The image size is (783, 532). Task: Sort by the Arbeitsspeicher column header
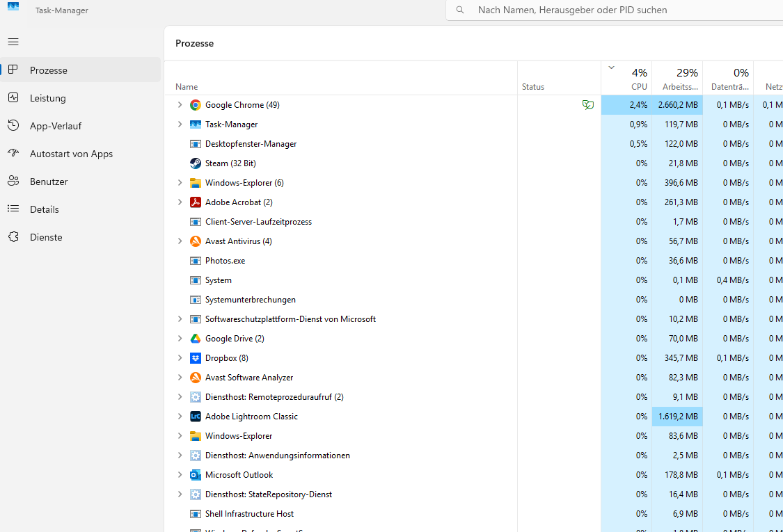pyautogui.click(x=677, y=79)
